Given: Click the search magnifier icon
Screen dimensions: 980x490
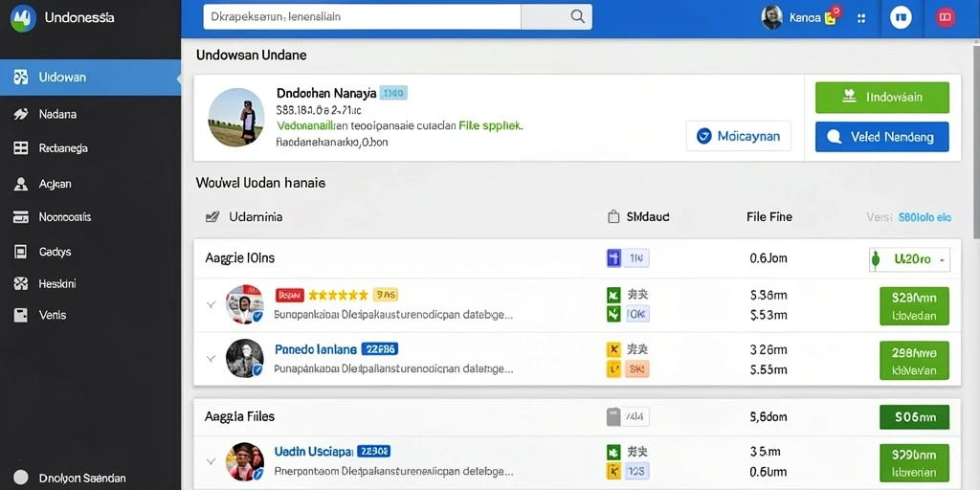Looking at the screenshot, I should click(x=577, y=17).
